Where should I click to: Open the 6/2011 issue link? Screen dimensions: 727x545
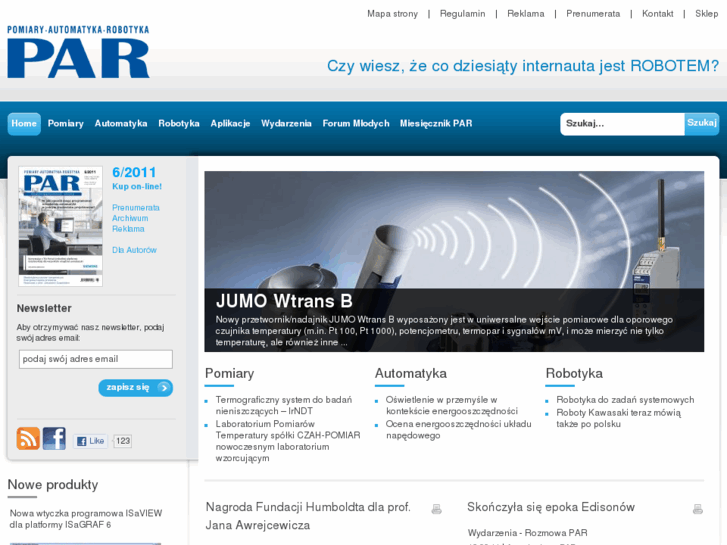coord(134,173)
